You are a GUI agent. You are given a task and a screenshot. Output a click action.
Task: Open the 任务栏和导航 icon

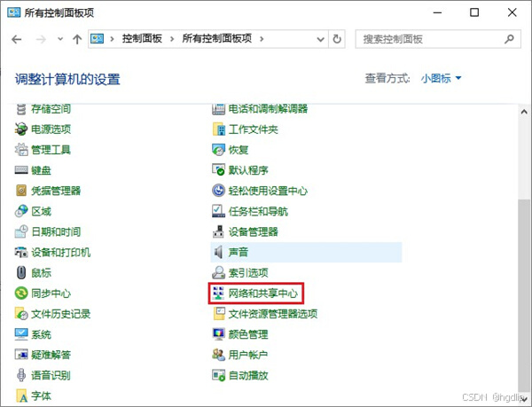pos(218,211)
